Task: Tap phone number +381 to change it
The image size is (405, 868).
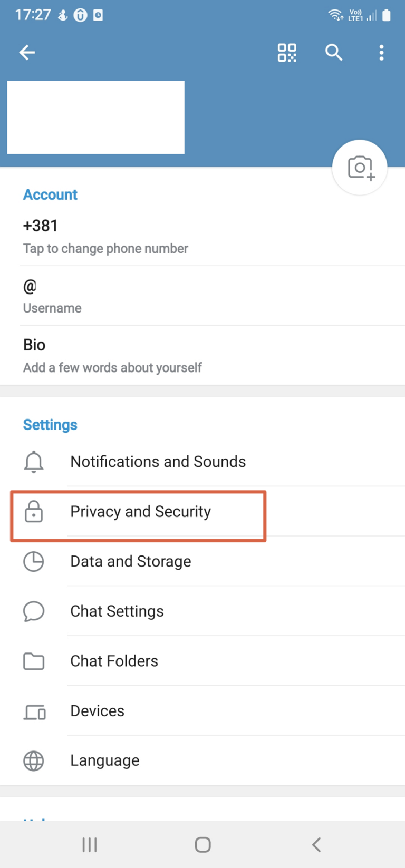Action: point(202,237)
